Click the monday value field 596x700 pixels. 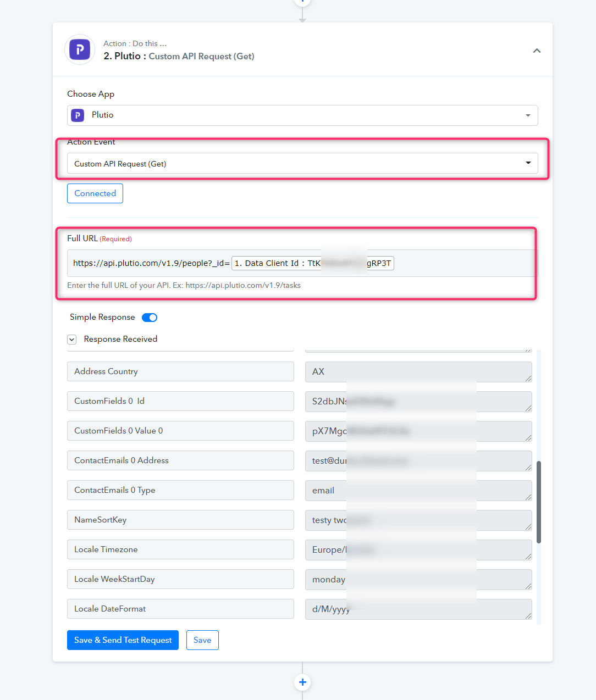pos(418,580)
